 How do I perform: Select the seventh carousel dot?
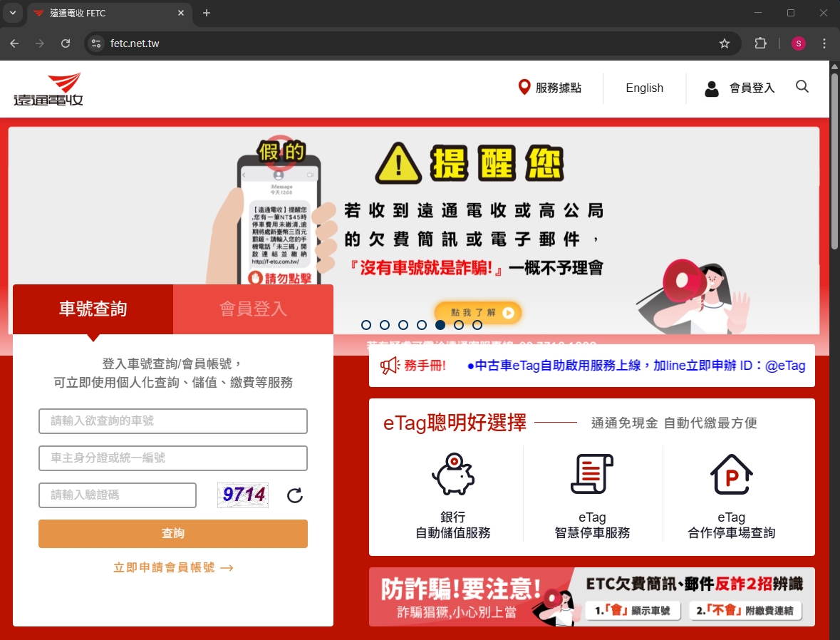coord(477,325)
